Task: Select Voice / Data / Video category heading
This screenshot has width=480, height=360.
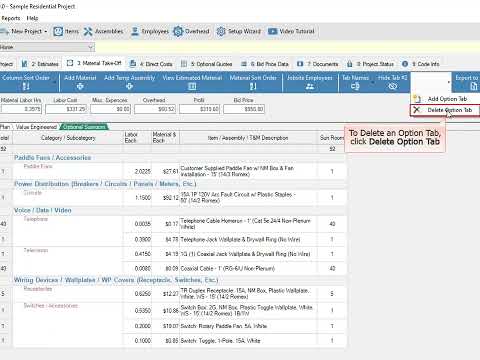Action: coord(43,210)
